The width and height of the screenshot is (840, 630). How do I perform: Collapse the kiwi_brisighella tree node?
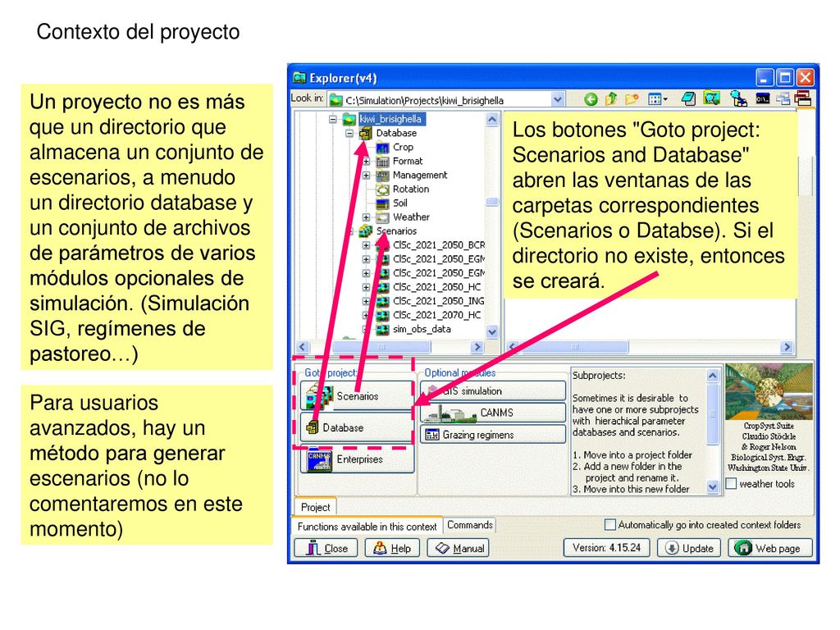click(333, 119)
